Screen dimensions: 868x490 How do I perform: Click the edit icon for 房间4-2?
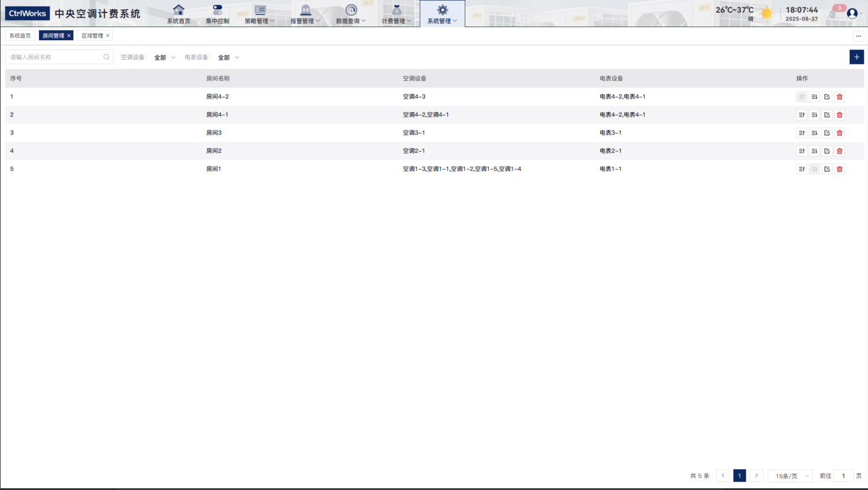coord(827,97)
